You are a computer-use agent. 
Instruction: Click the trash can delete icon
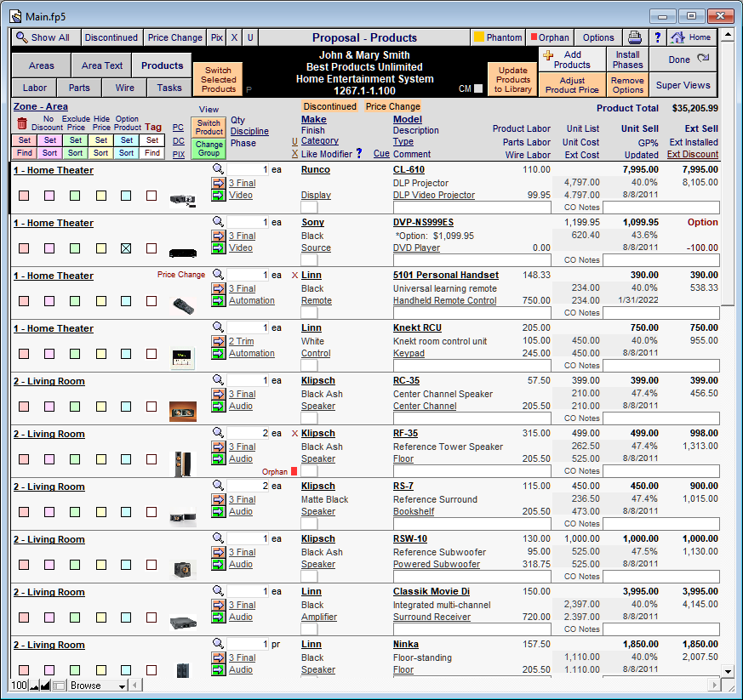pos(22,123)
